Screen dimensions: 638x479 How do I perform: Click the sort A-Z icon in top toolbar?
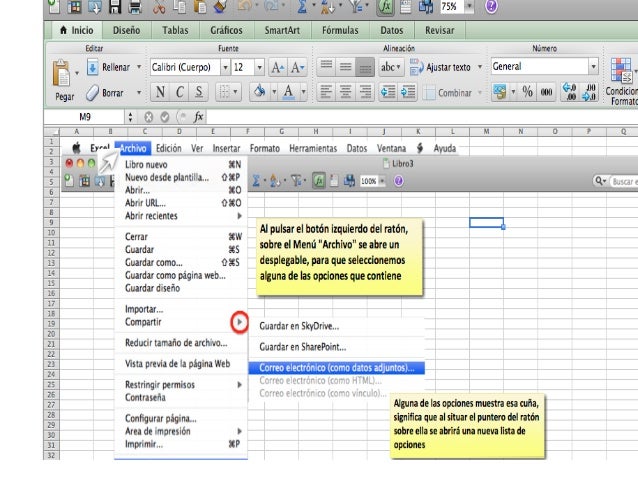[327, 6]
